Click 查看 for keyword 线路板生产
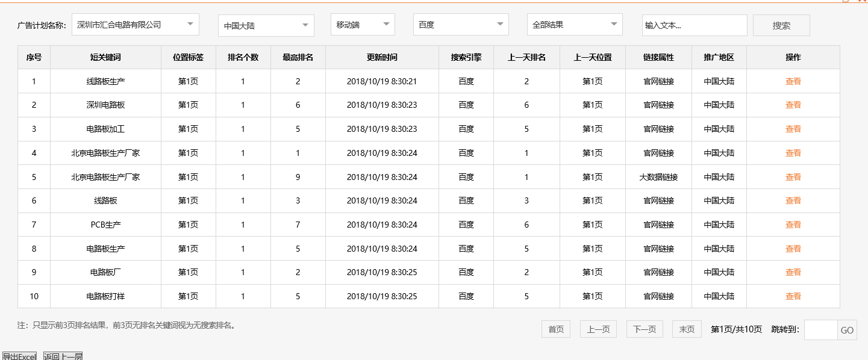 [x=794, y=81]
